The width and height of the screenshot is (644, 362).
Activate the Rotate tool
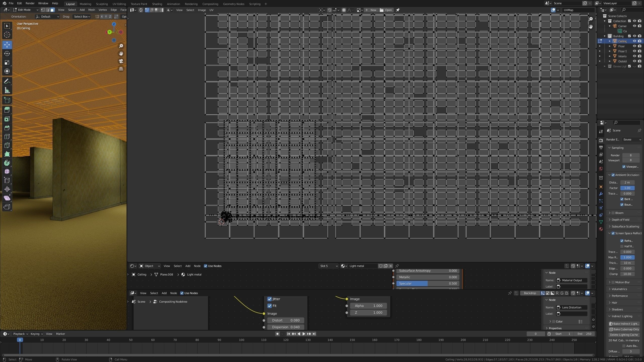pos(7,54)
